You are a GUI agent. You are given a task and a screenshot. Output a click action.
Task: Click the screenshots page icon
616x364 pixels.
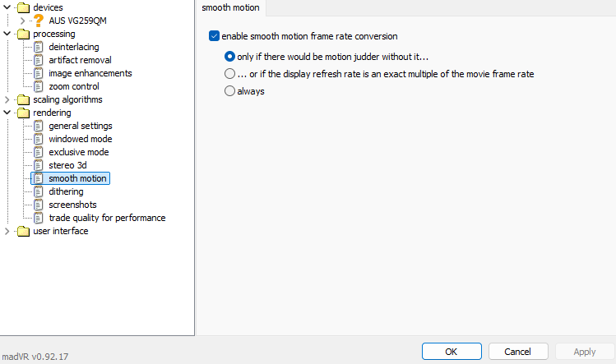(38, 205)
